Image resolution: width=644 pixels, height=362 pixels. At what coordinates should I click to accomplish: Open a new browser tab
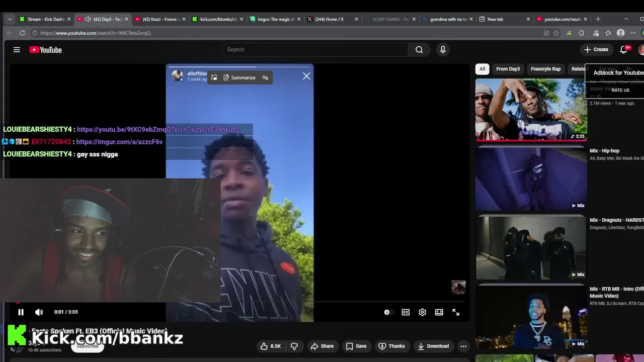[x=598, y=19]
